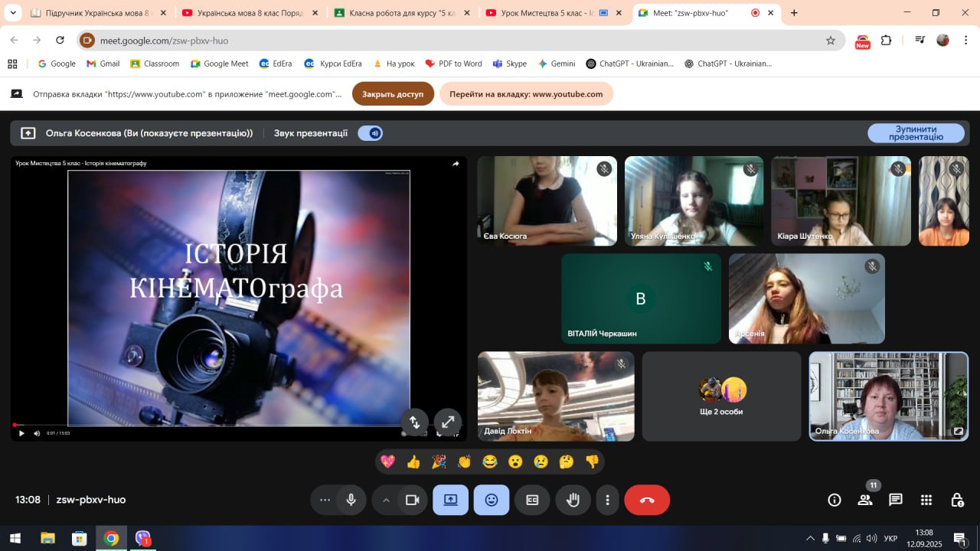Open the emoji reactions button
980x551 pixels.
pos(492,500)
